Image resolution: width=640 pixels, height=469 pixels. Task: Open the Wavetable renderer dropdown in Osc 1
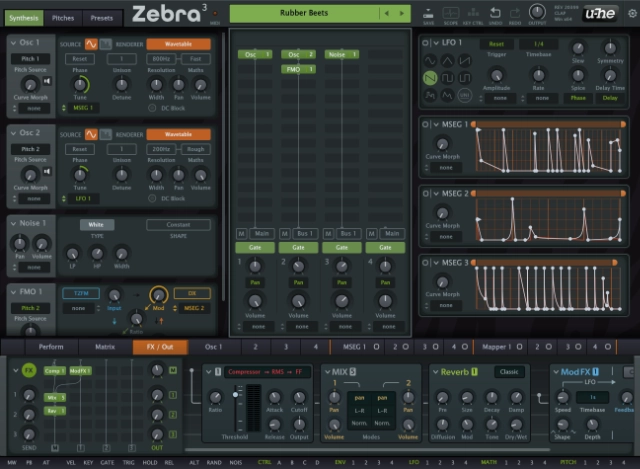(x=178, y=44)
